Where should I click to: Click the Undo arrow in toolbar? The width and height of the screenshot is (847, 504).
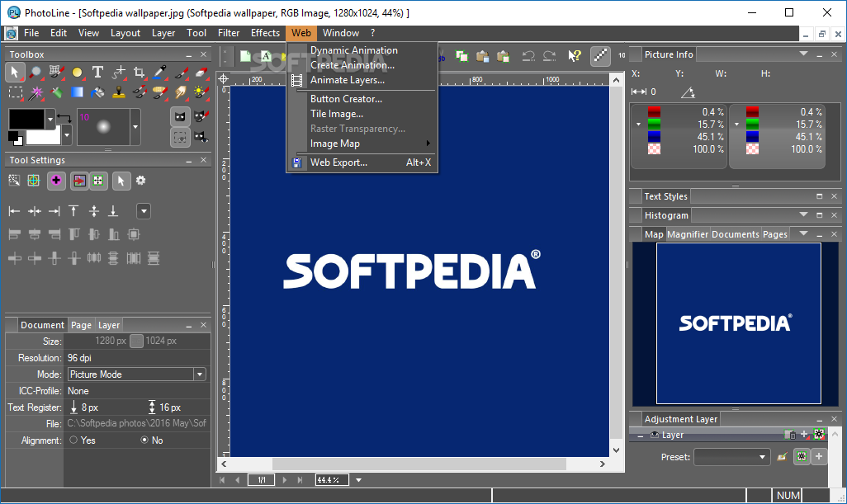tap(528, 55)
